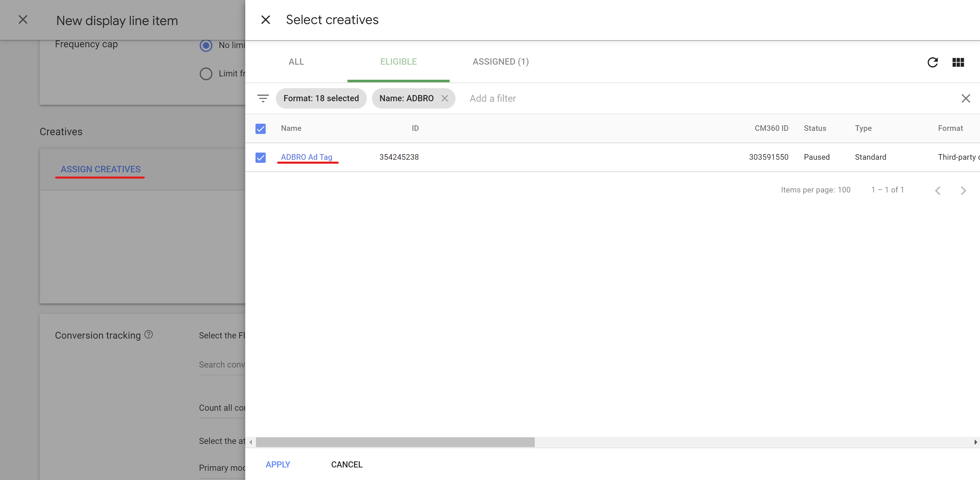The width and height of the screenshot is (980, 480).
Task: Click the horizontal scrollbar thumb
Action: 395,442
